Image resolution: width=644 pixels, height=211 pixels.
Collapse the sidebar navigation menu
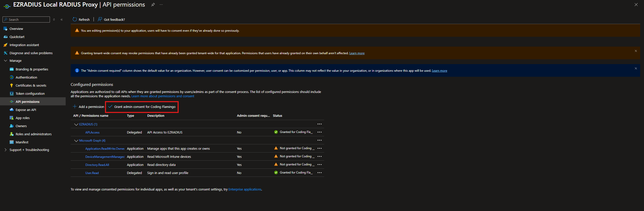click(62, 20)
